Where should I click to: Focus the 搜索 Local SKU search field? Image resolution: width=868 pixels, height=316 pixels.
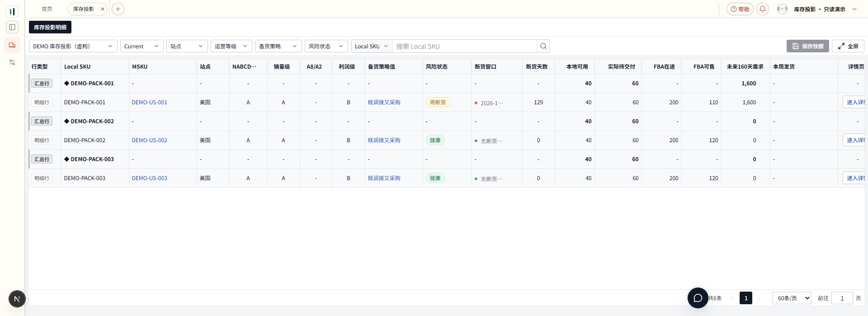(465, 46)
